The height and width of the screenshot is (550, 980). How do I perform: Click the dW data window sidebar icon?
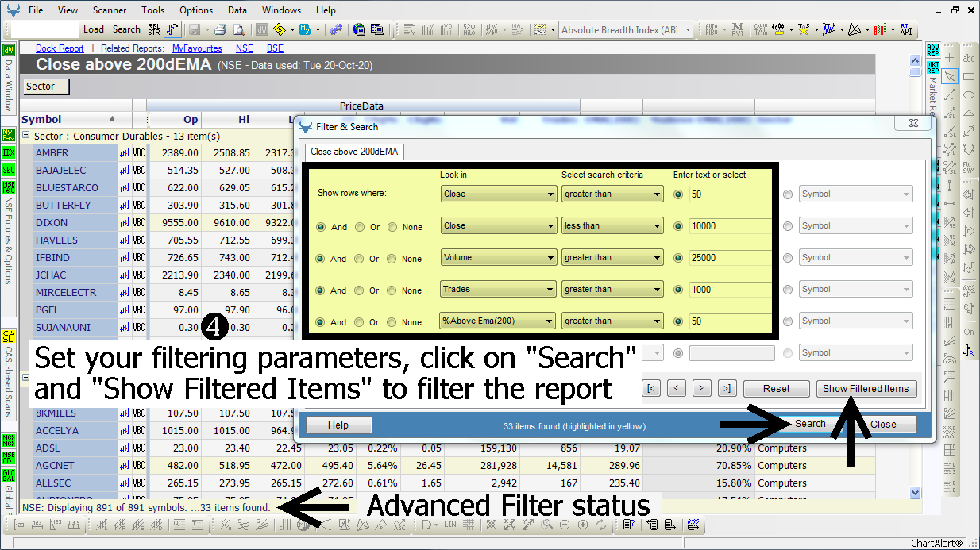click(x=9, y=51)
